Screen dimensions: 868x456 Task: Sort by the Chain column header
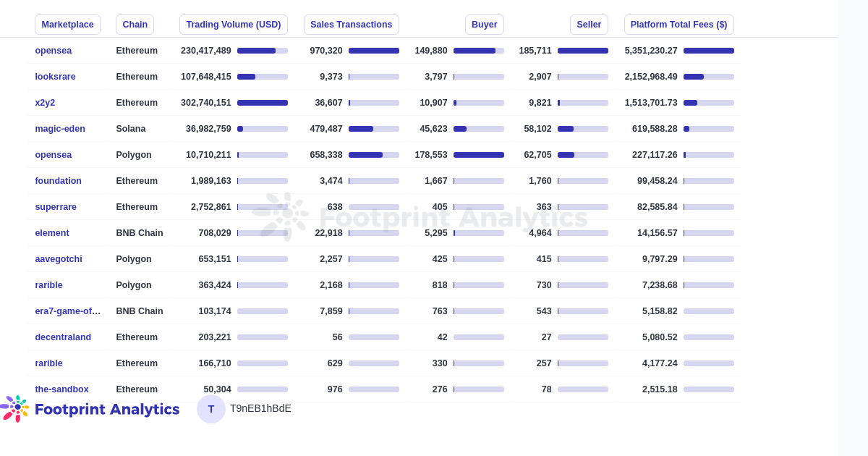135,25
